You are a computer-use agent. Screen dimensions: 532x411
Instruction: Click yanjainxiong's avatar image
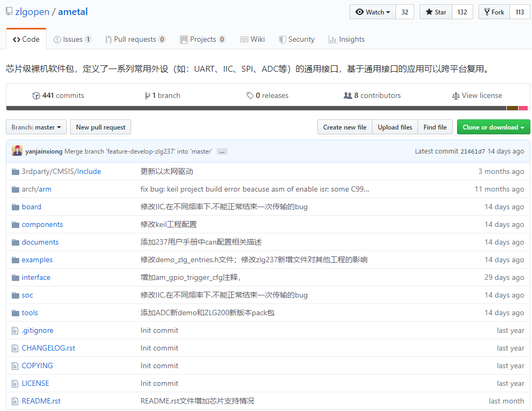(x=17, y=151)
